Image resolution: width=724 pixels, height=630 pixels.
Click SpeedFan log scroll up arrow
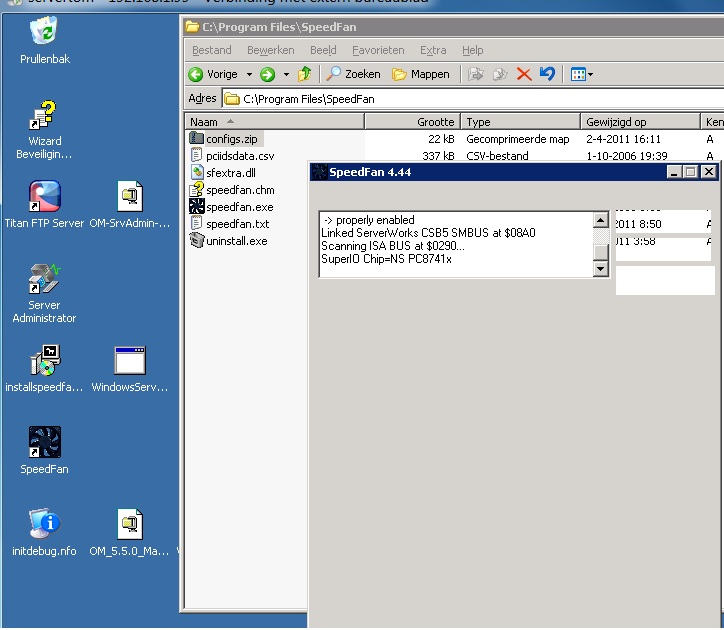click(x=600, y=220)
